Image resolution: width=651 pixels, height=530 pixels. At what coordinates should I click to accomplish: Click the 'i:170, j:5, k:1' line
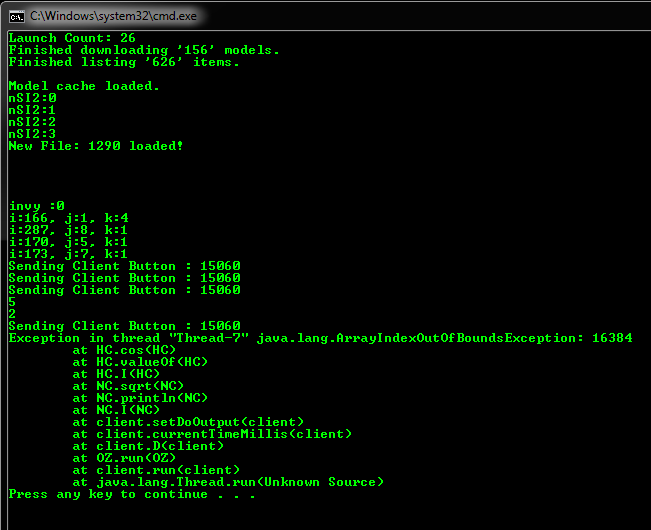click(68, 242)
